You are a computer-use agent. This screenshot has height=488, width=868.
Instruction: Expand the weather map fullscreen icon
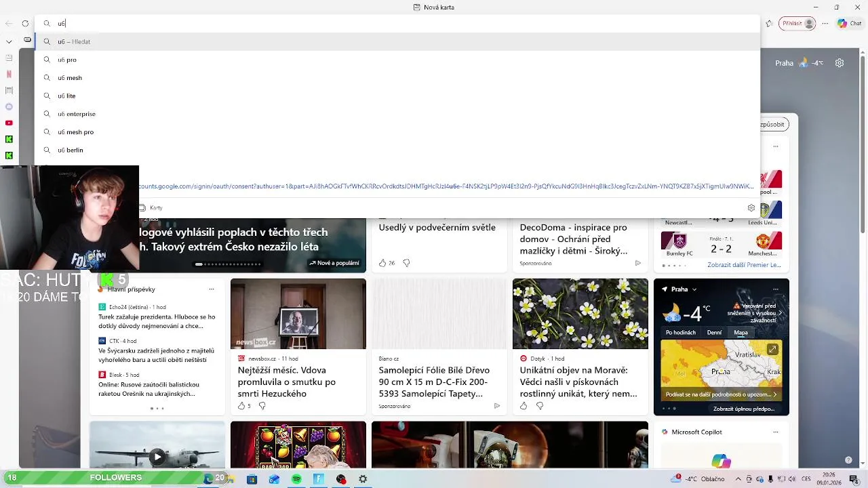point(772,350)
